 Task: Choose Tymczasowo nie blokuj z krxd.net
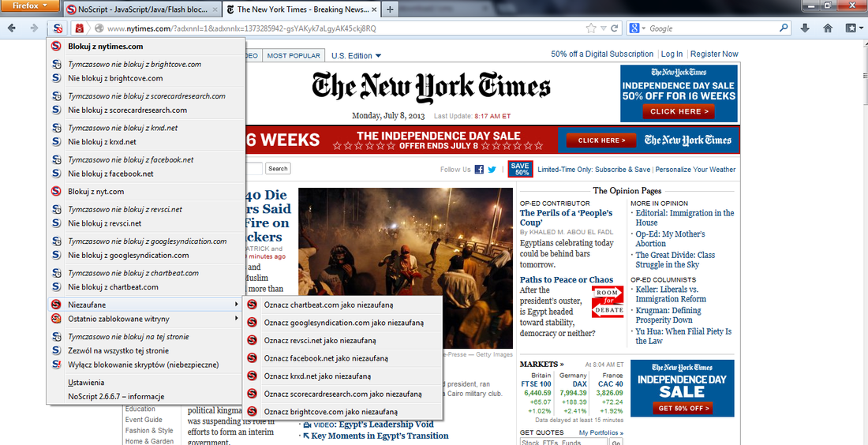point(146,128)
